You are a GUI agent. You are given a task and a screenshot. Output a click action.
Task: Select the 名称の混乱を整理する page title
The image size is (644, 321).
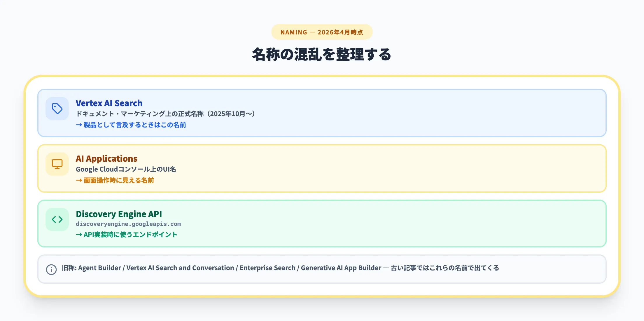(322, 54)
